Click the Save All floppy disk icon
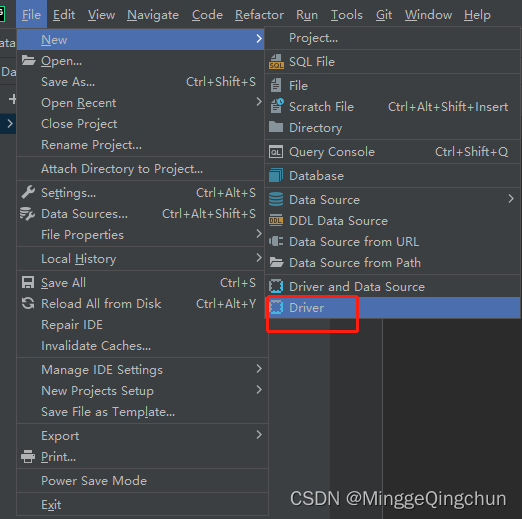522x519 pixels. click(28, 282)
